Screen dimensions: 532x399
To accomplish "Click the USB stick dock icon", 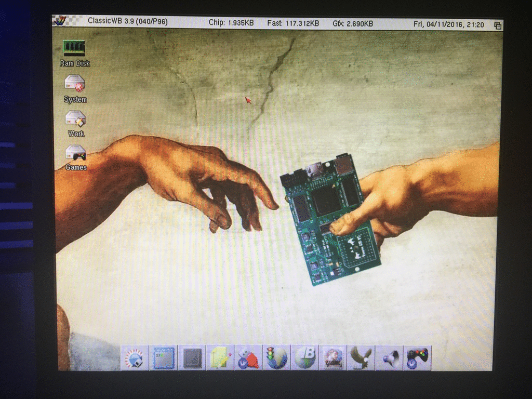I will 248,358.
